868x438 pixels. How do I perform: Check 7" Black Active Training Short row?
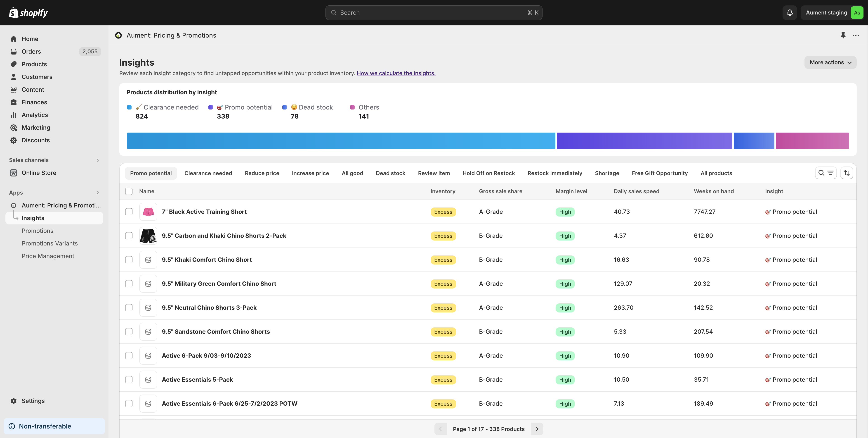coord(129,212)
